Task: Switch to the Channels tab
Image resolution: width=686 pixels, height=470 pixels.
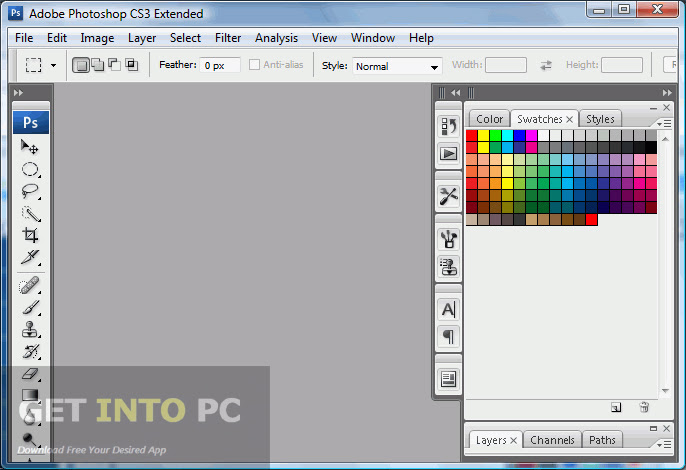Action: coord(552,440)
